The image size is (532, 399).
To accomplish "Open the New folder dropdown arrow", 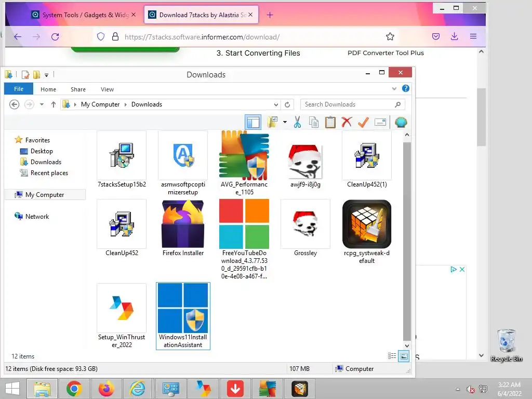I will (285, 122).
